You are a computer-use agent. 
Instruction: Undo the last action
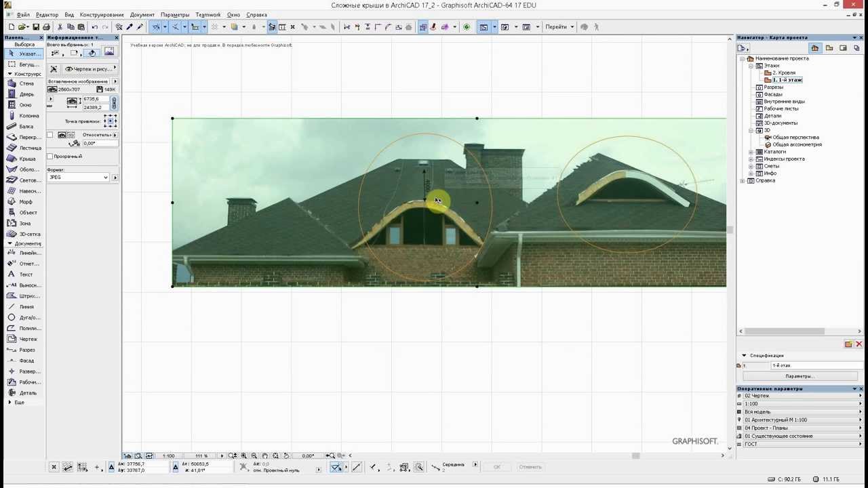95,27
